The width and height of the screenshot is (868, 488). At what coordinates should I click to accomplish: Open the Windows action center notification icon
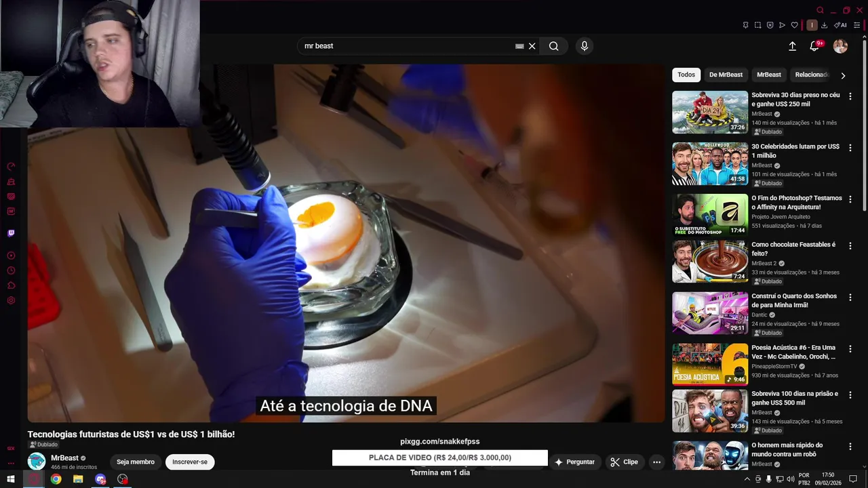tap(853, 479)
